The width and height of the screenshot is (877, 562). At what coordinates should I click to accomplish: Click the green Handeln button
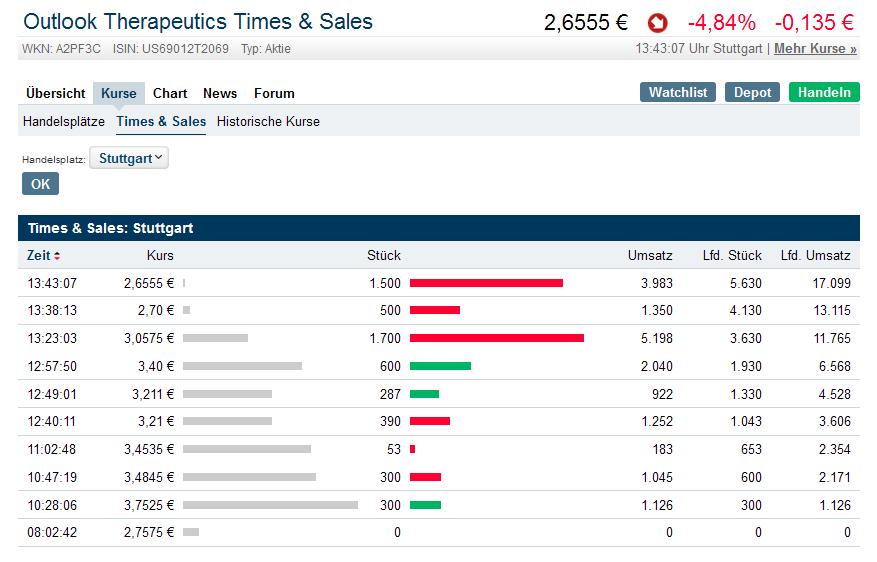(x=824, y=92)
